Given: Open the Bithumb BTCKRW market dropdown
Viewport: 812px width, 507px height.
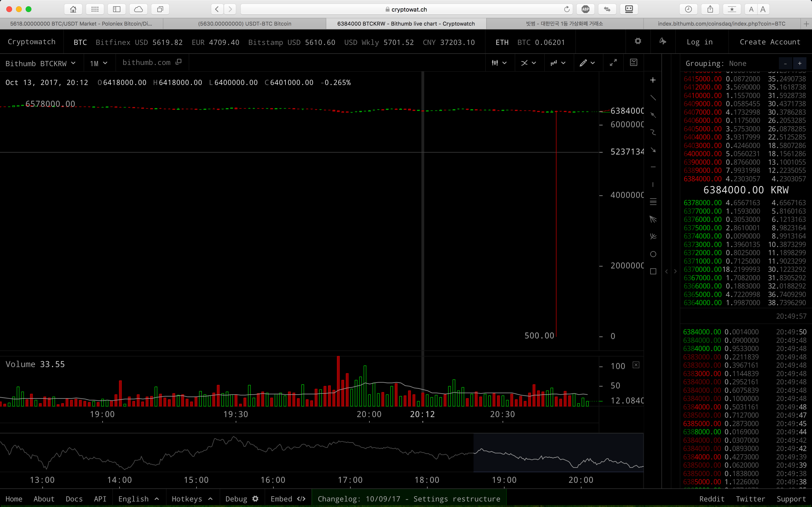Looking at the screenshot, I should [40, 63].
